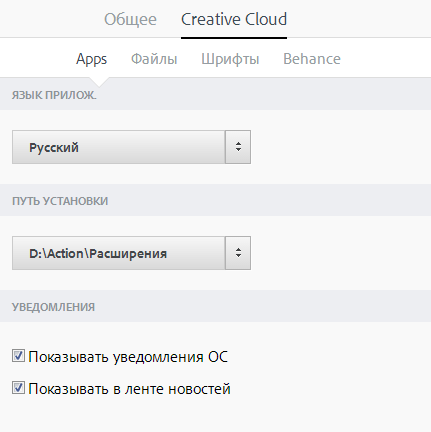Open the Русский language dropdown
This screenshot has height=432, width=431.
(x=131, y=147)
